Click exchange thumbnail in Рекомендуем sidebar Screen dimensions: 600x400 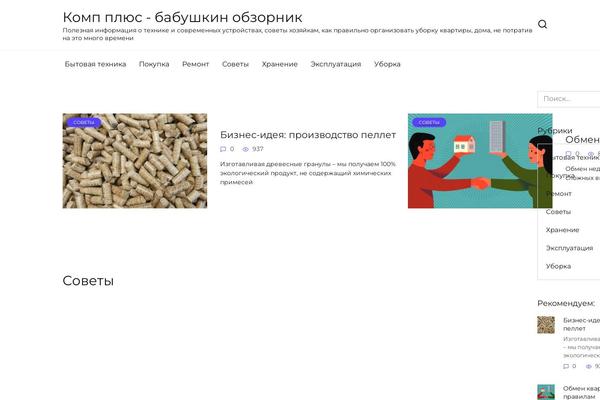[546, 392]
